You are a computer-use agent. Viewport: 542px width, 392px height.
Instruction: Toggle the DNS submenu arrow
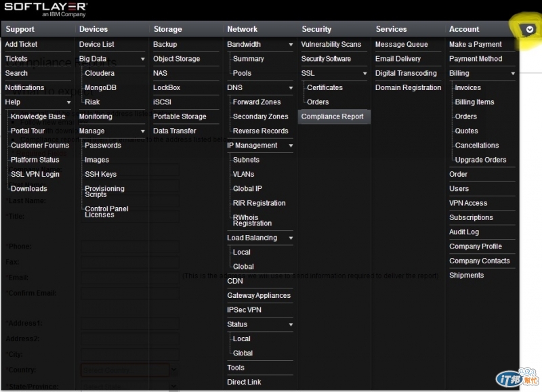[291, 88]
